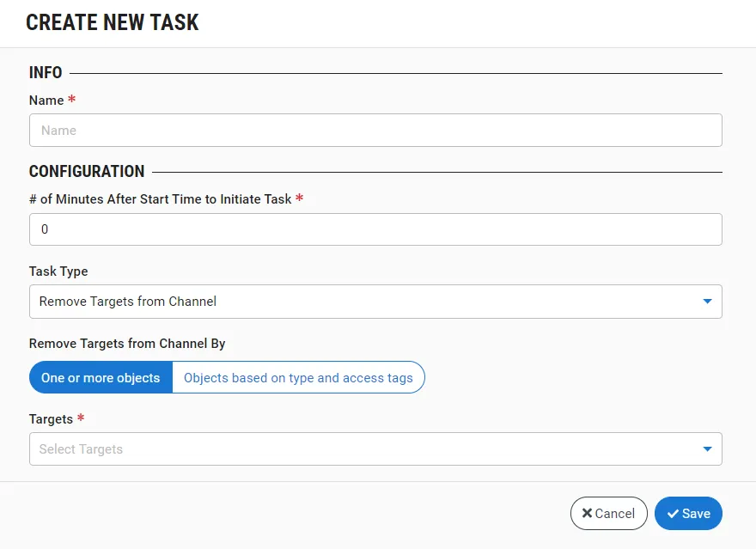Click the 'Targets' field label
The image size is (756, 549).
pos(51,419)
